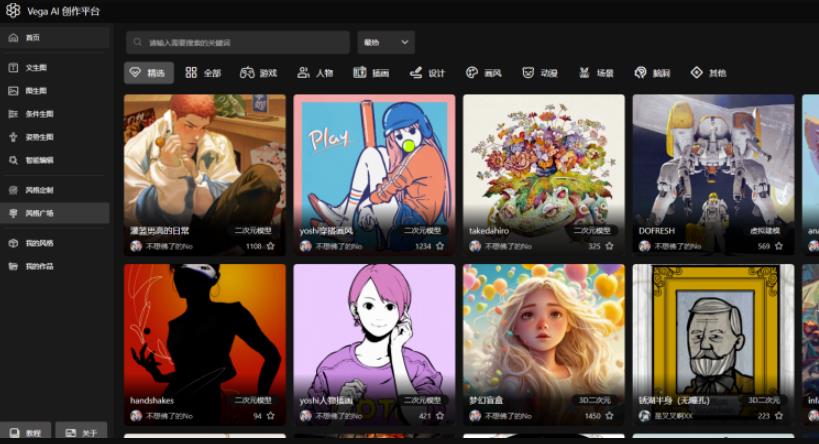The image size is (819, 444).
Task: Open 我的作品 in the sidebar
Action: (x=39, y=267)
